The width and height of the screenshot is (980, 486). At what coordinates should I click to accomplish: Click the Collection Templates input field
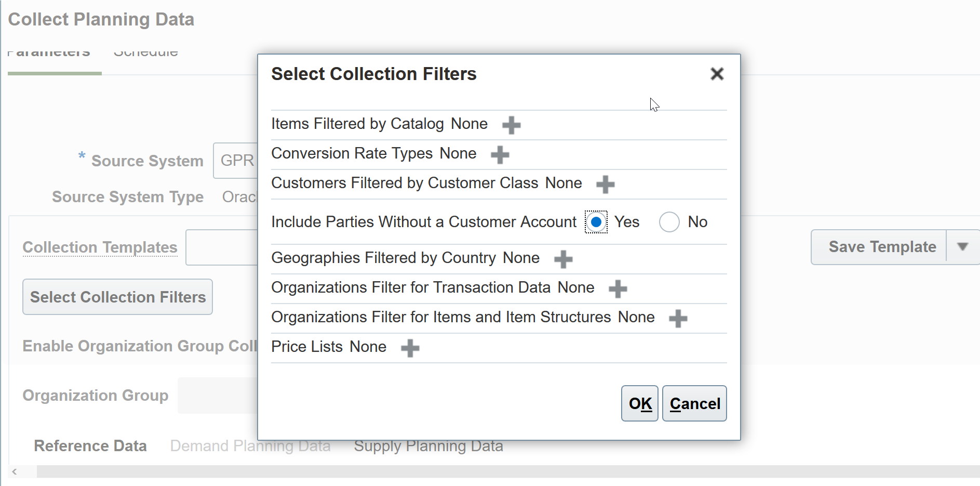coord(222,247)
